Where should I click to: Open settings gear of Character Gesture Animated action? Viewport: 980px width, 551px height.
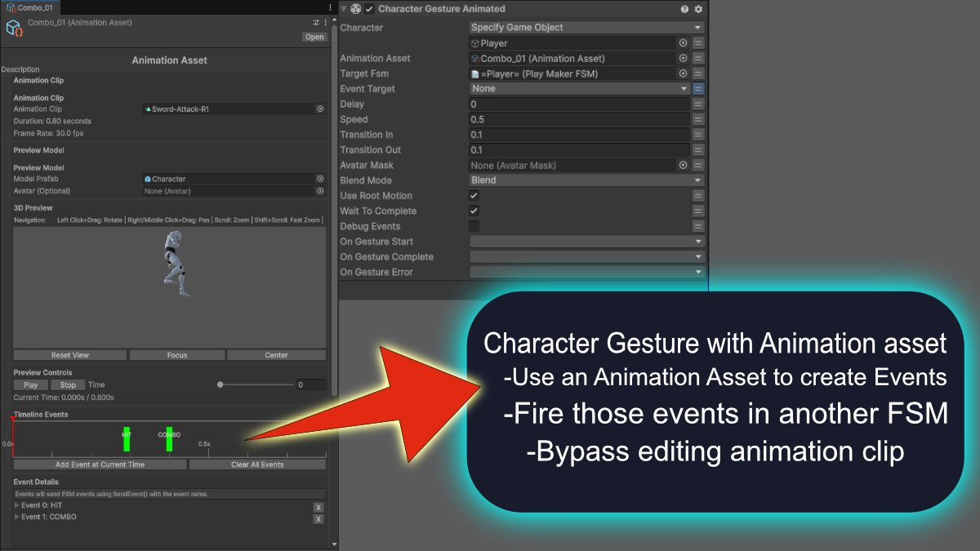[698, 9]
